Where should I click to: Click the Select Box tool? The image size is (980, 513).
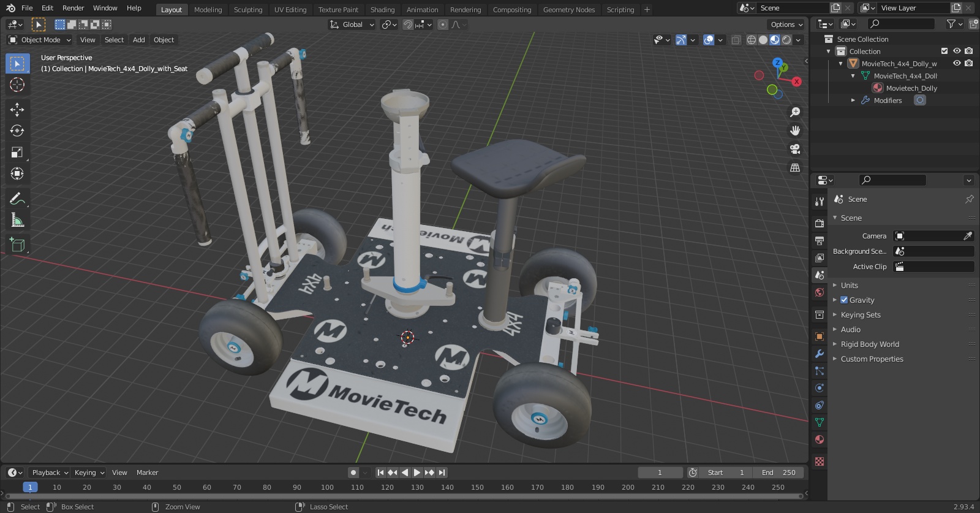click(17, 64)
